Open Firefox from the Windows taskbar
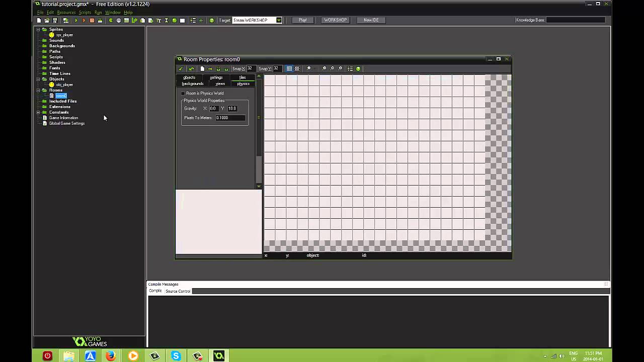This screenshot has width=644, height=362. pyautogui.click(x=111, y=355)
